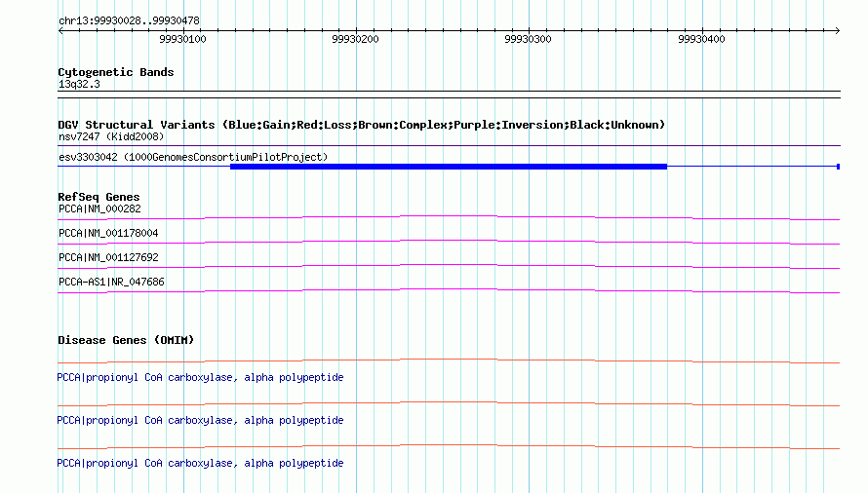This screenshot has height=493, width=868.
Task: Click the thick blue esv3303042 gain bar
Action: click(449, 167)
